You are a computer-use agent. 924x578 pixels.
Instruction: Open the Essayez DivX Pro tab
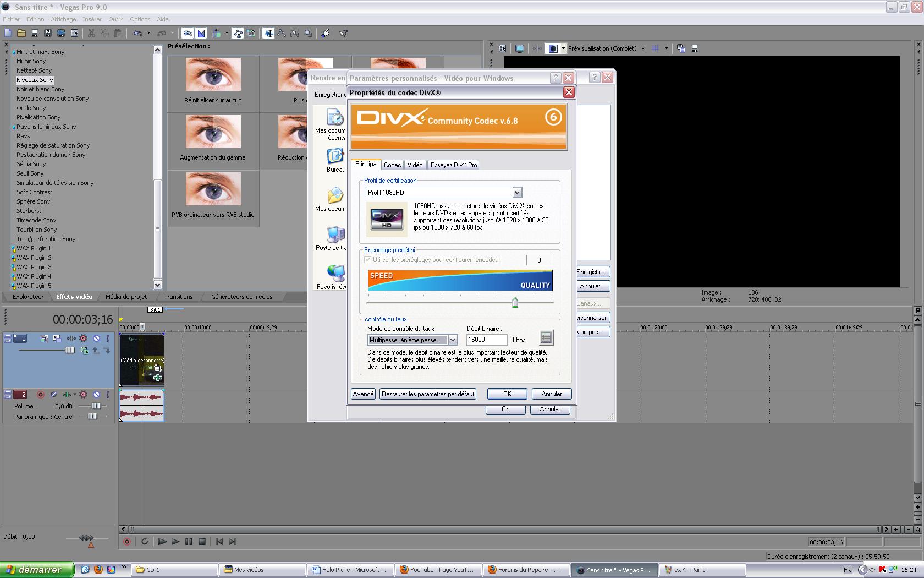(454, 165)
